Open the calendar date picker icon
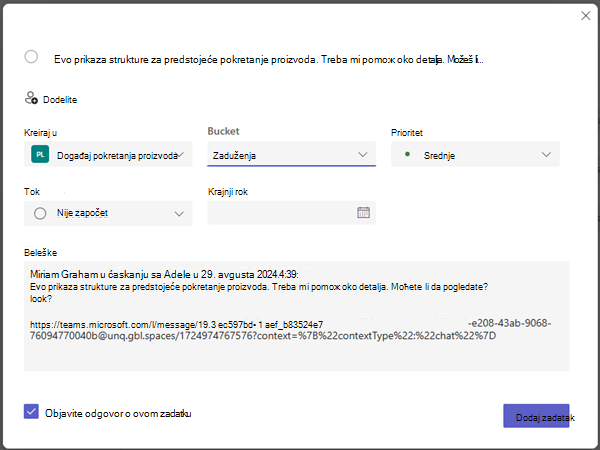The image size is (600, 450). click(x=363, y=212)
